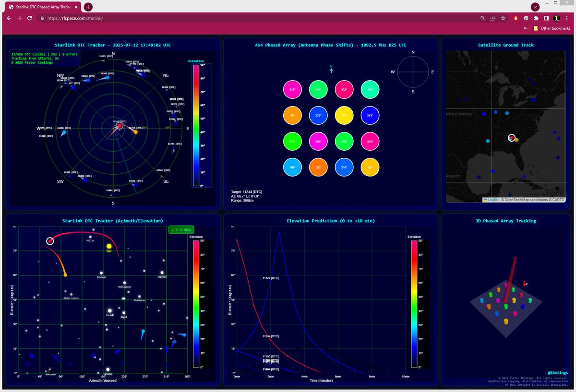
Task: Select the 324° pink antenna element
Action: pyautogui.click(x=370, y=142)
